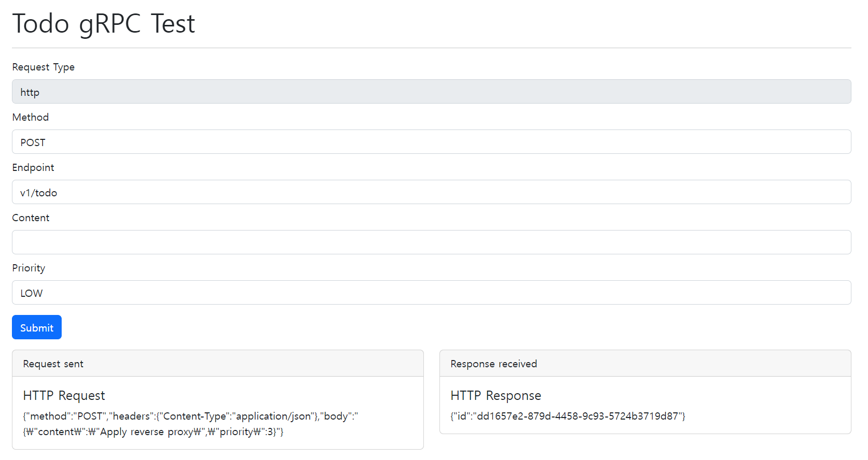Click the "HTTP Request" heading
Image resolution: width=868 pixels, height=460 pixels.
tap(64, 396)
